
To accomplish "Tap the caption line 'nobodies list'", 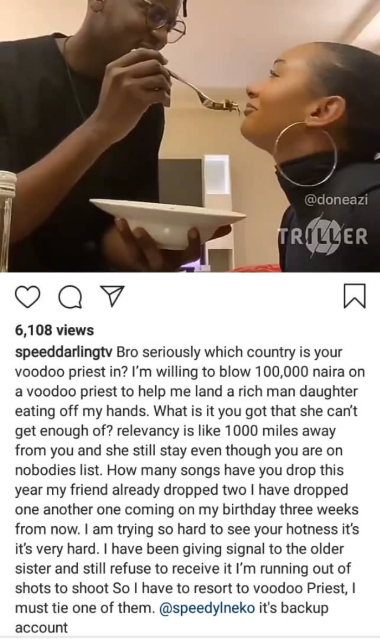I will pos(179,470).
